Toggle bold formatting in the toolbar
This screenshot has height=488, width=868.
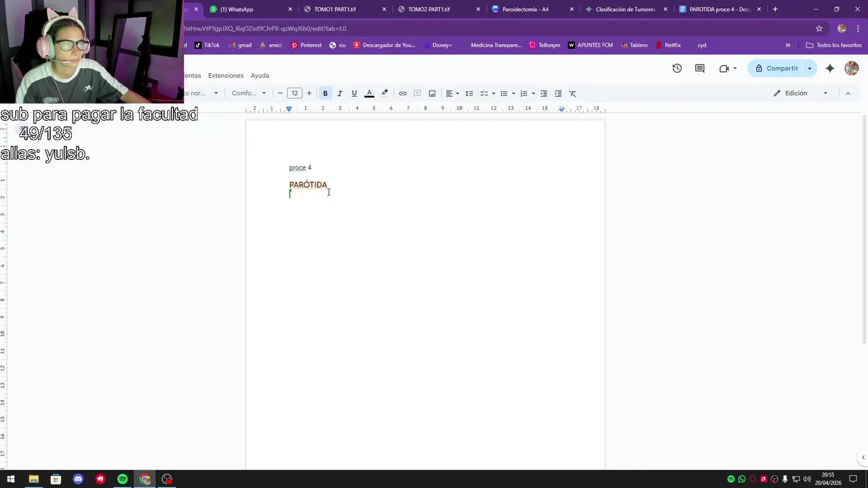point(325,94)
